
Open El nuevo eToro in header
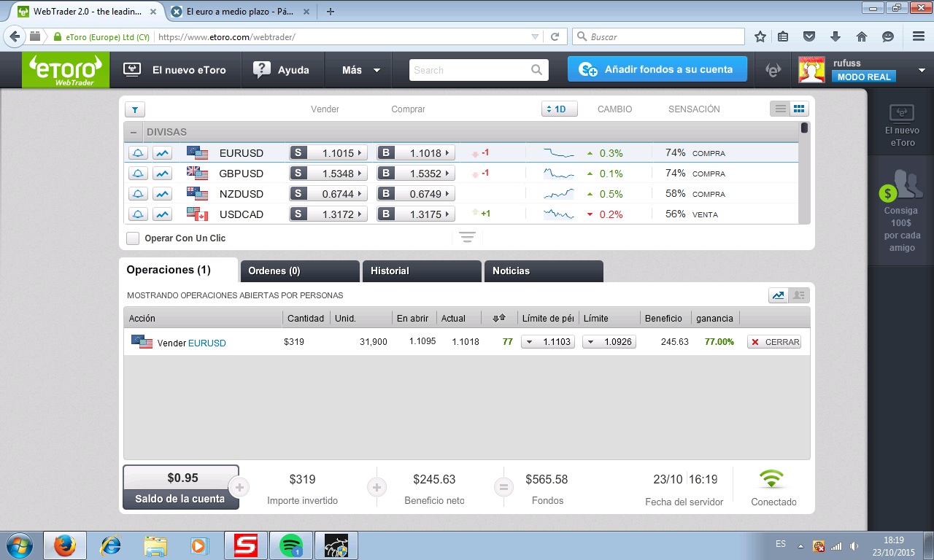[175, 70]
